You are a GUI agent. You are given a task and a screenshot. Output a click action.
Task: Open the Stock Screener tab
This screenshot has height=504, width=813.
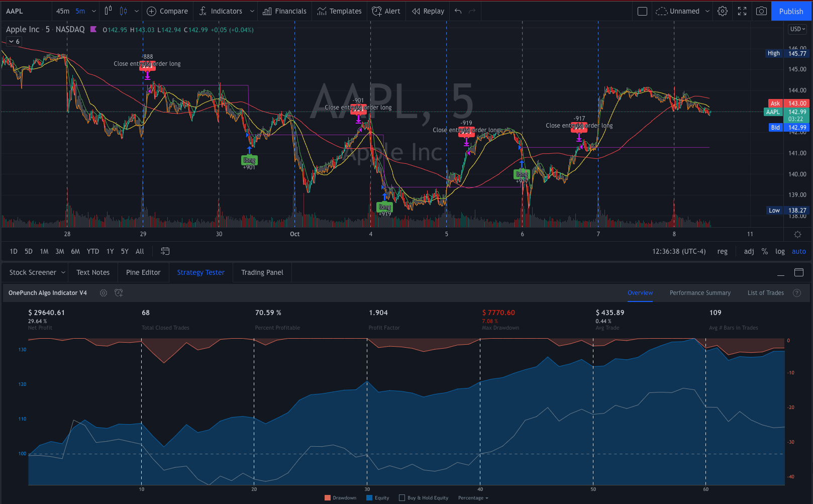(33, 272)
